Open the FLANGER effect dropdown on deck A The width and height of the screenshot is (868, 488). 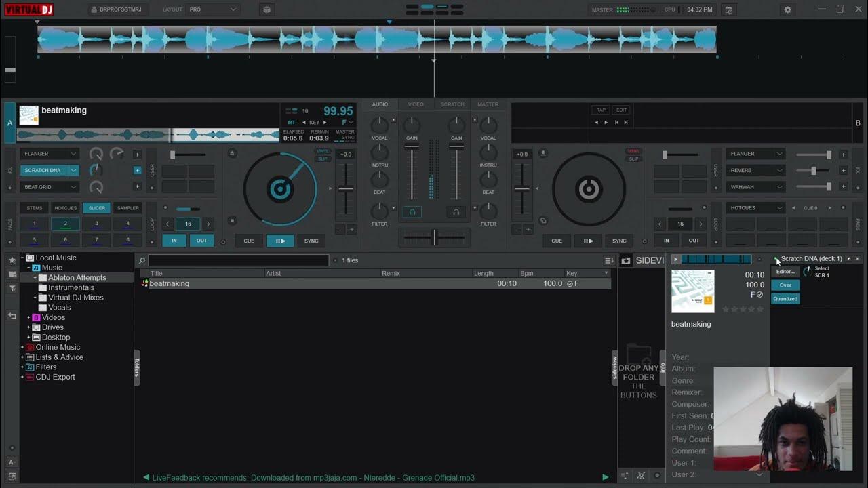click(x=50, y=154)
